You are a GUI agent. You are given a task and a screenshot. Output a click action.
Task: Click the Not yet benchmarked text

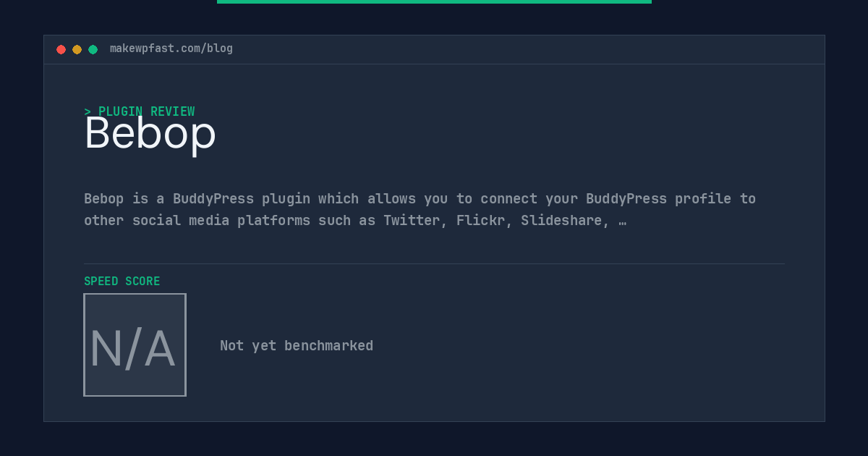(297, 345)
